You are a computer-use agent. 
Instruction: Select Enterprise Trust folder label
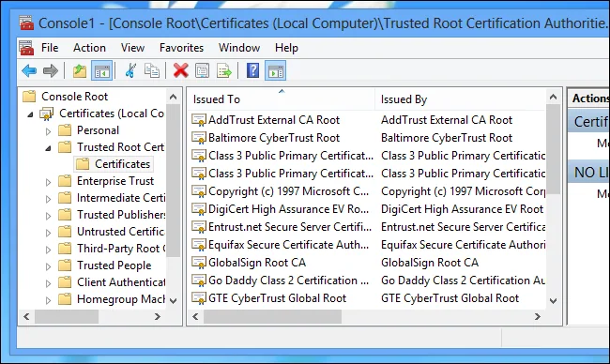[115, 181]
